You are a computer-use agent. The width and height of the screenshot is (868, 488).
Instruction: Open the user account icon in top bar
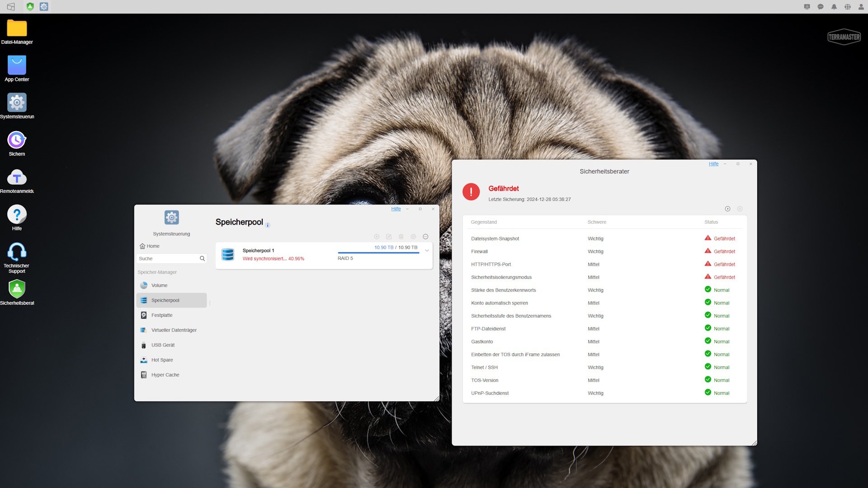(861, 7)
